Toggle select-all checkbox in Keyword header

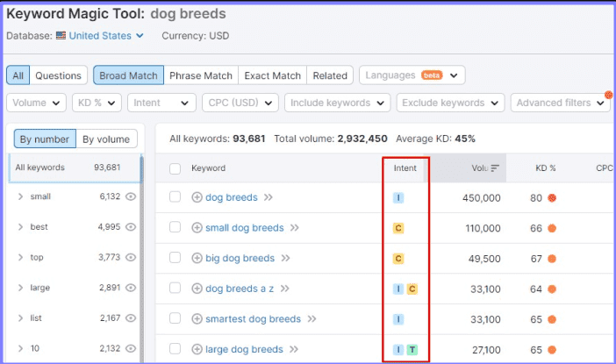coord(175,168)
